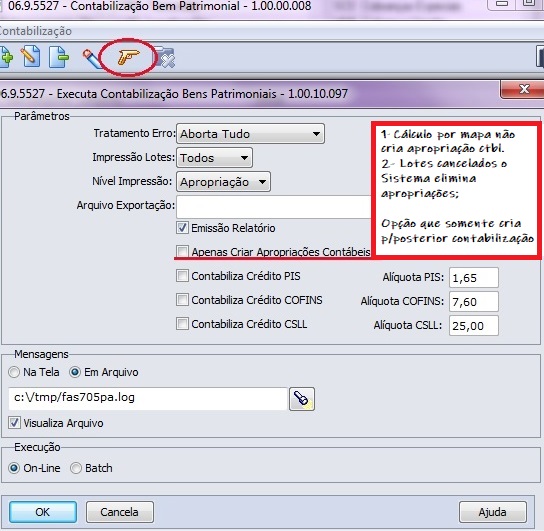Select the Em Arquivo radio button
The image size is (544, 531).
75,372
